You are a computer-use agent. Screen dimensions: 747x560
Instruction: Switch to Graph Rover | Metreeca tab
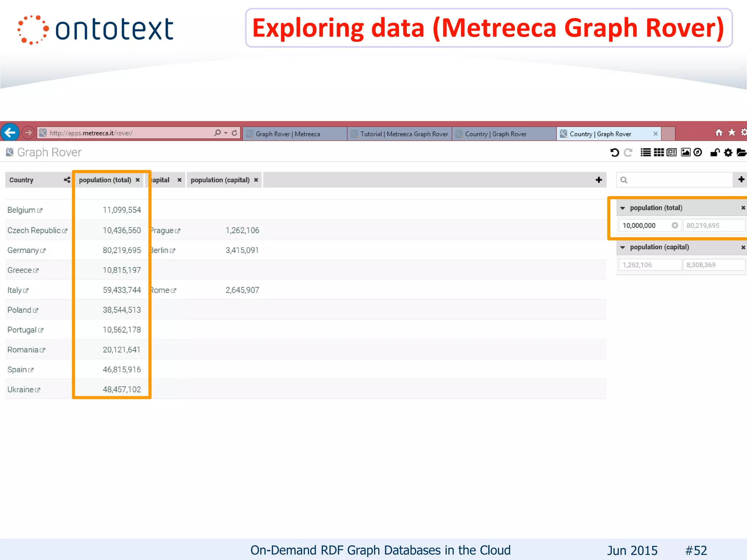pyautogui.click(x=295, y=134)
